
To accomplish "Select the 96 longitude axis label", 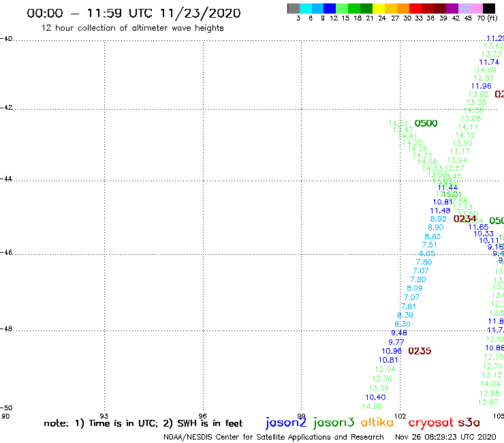I will tap(202, 416).
